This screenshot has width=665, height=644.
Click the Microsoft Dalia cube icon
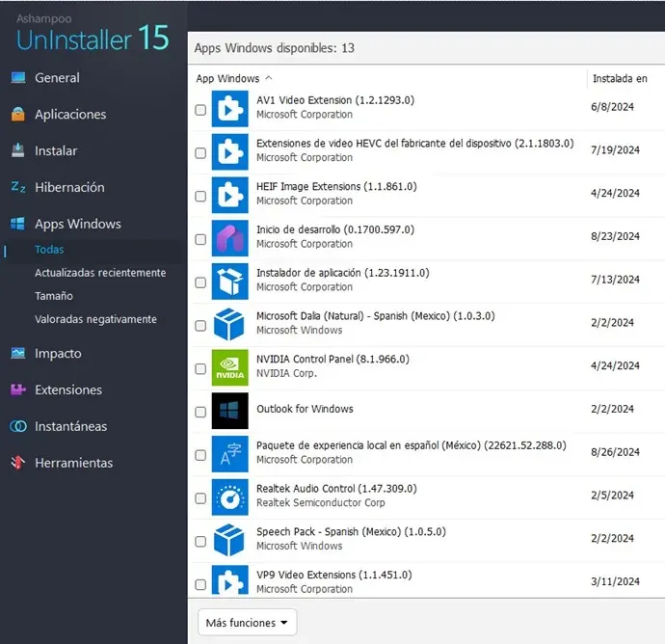tap(229, 325)
